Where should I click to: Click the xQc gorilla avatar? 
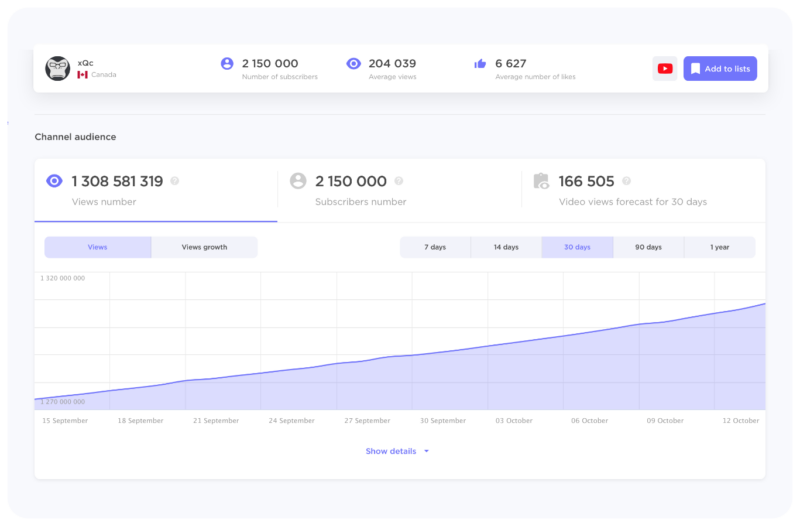pos(58,68)
